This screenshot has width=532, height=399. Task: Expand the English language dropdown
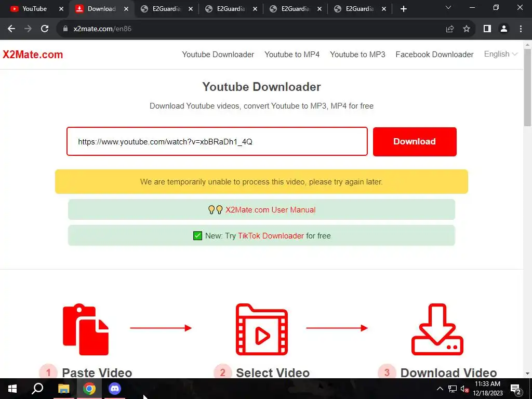pyautogui.click(x=500, y=54)
